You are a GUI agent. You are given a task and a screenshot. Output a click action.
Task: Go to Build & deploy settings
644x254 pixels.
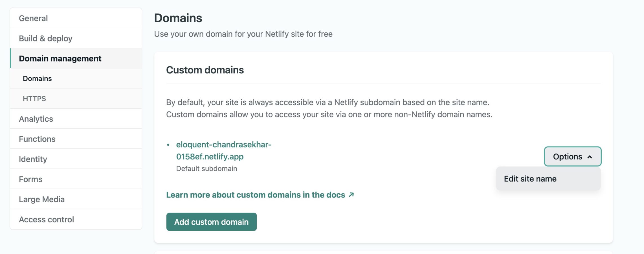pyautogui.click(x=45, y=38)
